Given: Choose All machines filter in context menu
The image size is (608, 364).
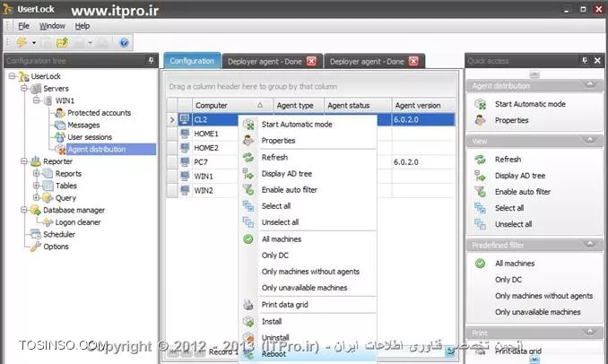Looking at the screenshot, I should [x=308, y=239].
